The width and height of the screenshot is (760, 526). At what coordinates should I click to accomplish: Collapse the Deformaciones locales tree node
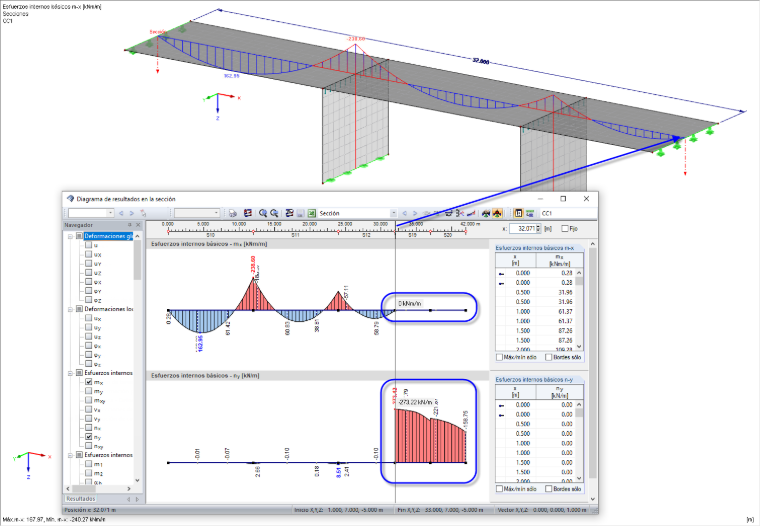(x=71, y=309)
